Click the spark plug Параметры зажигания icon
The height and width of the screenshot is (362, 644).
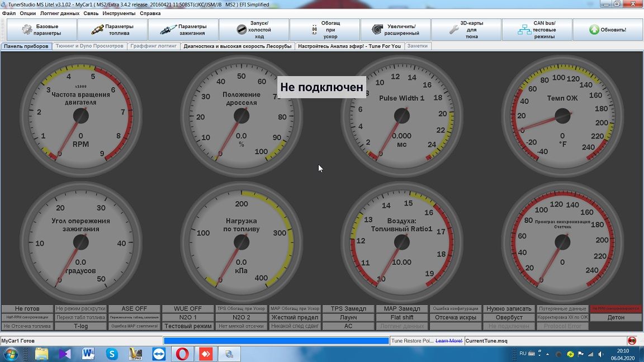coord(168,30)
